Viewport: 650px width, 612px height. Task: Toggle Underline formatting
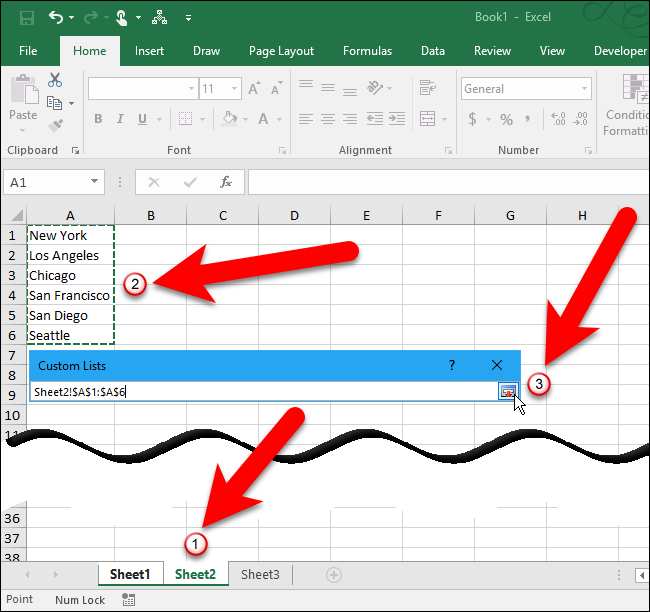(x=142, y=119)
